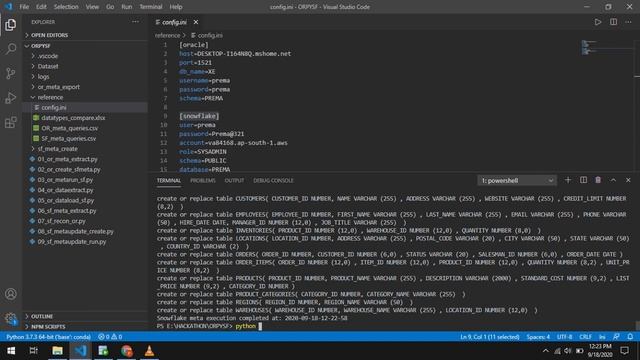Viewport: 640px width, 360px height.
Task: Open the powershell terminal selector dropdown
Action: (x=517, y=180)
